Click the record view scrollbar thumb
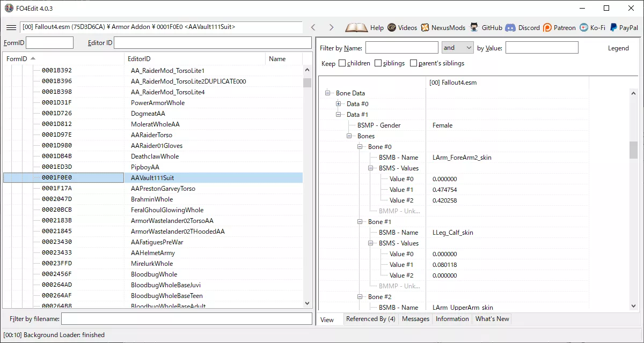 coord(634,150)
